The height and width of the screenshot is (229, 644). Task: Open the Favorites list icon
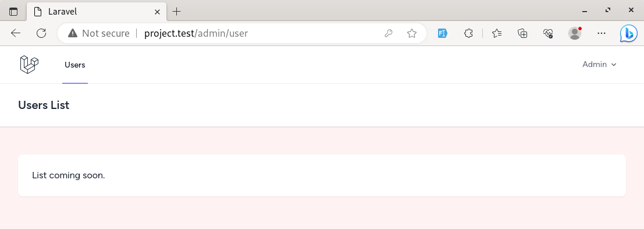497,33
